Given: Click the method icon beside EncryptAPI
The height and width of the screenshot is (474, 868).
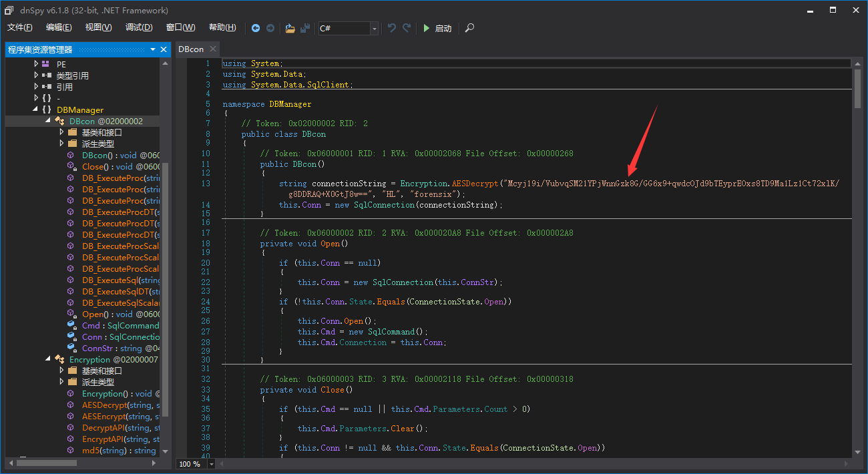Looking at the screenshot, I should [x=71, y=439].
